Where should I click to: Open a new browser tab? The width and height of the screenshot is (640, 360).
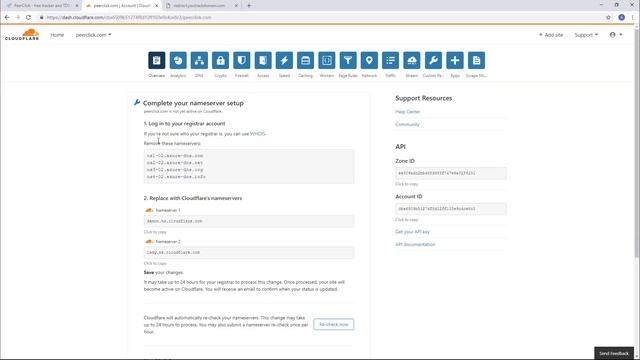[x=249, y=6]
